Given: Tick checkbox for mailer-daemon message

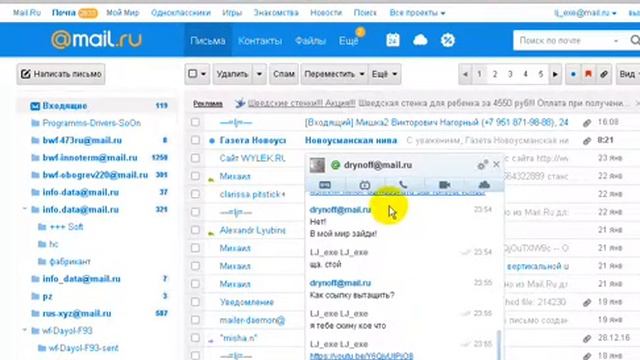Looking at the screenshot, I should point(196,320).
